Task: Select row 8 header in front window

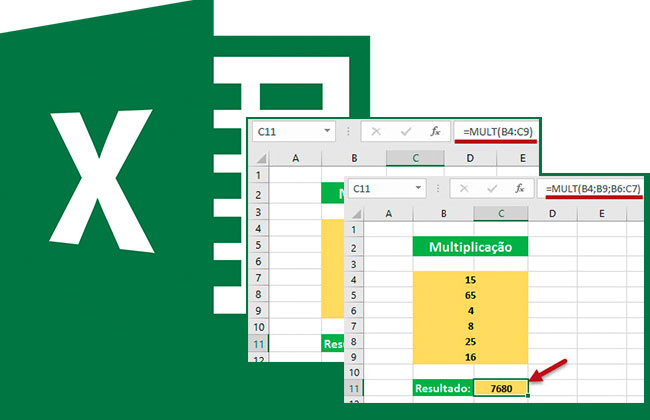Action: tap(354, 341)
